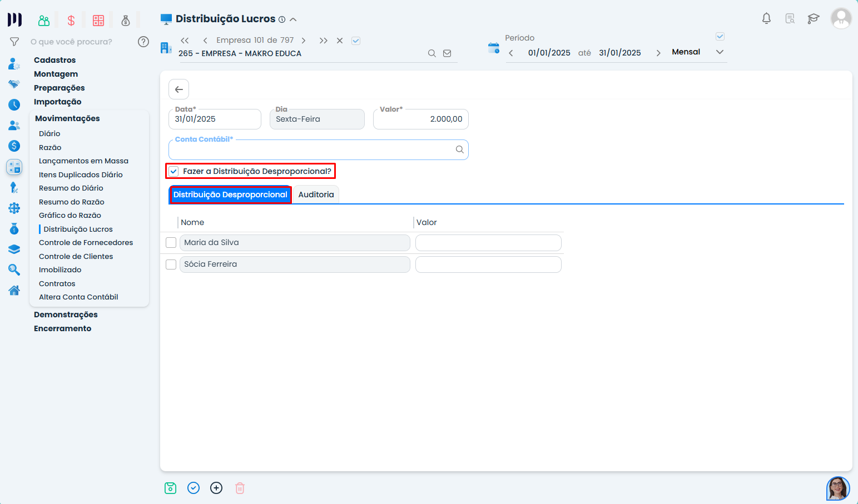Click the red trash delete icon
858x504 pixels.
[240, 488]
